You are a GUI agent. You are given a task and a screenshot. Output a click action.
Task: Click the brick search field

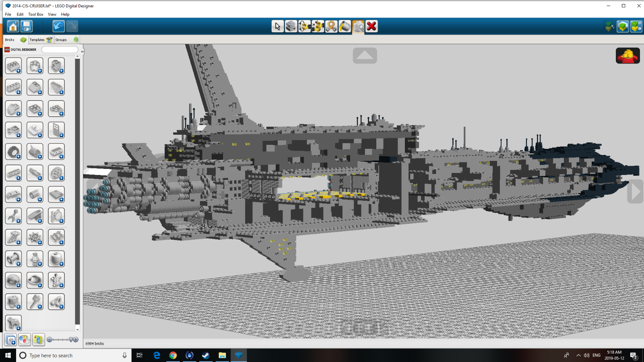pos(60,50)
